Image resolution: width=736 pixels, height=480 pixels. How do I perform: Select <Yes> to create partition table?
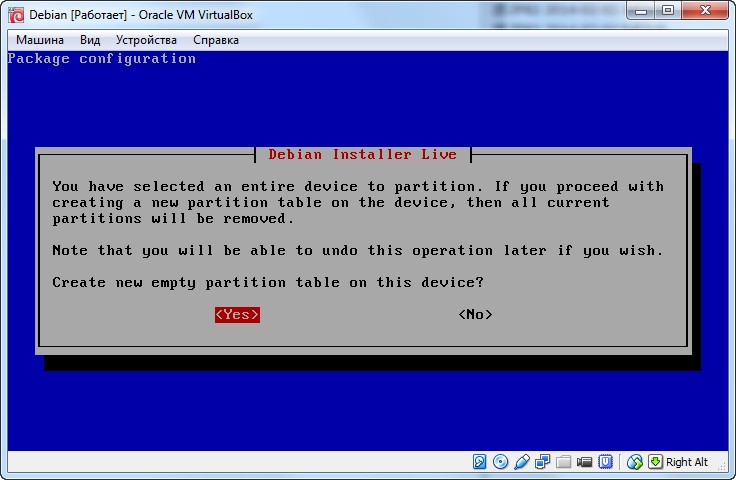pyautogui.click(x=237, y=314)
